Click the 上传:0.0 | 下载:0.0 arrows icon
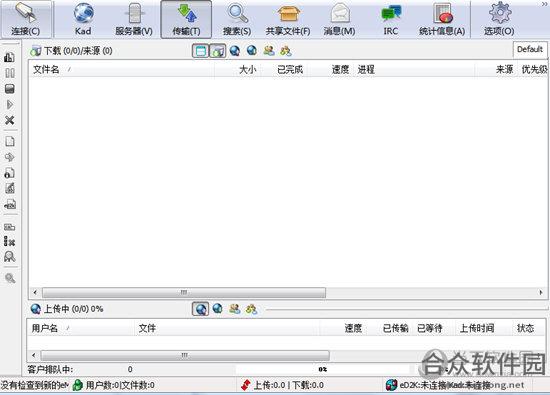The image size is (550, 395). (x=246, y=385)
